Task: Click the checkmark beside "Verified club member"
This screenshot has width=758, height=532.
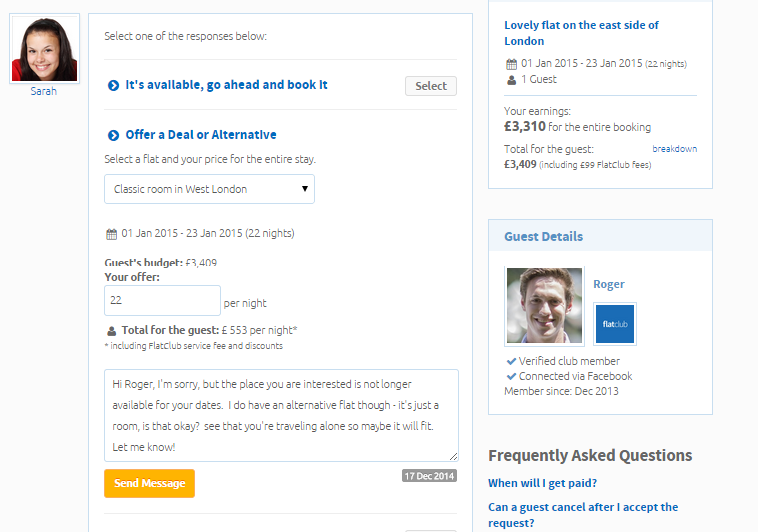Action: pyautogui.click(x=511, y=361)
